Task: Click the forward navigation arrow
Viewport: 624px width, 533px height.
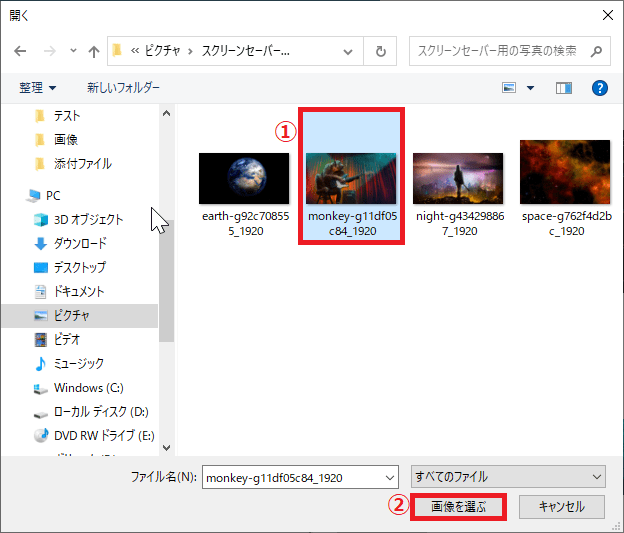Action: pos(49,51)
